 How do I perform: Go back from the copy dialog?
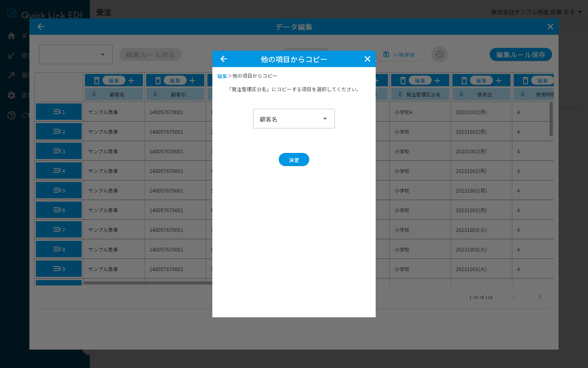pyautogui.click(x=224, y=59)
